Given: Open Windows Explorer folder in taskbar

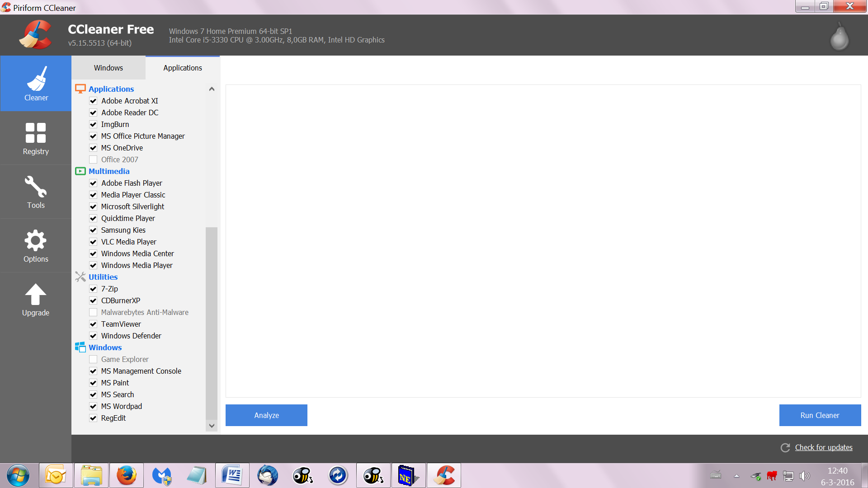Looking at the screenshot, I should pos(91,475).
